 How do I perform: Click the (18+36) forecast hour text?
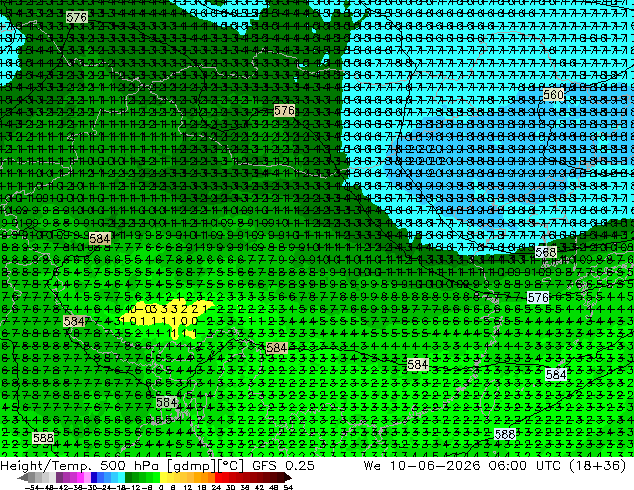coord(598,465)
